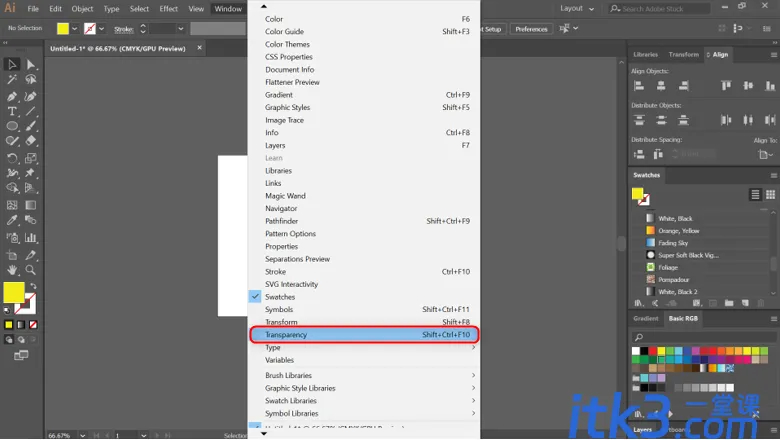Set fill mode to None
The image size is (780, 440).
click(33, 325)
